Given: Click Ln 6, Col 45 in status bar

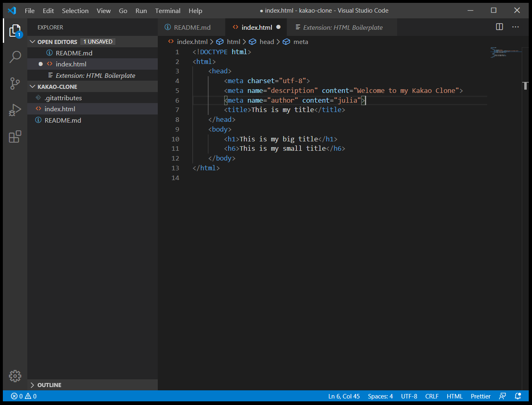Looking at the screenshot, I should 344,396.
